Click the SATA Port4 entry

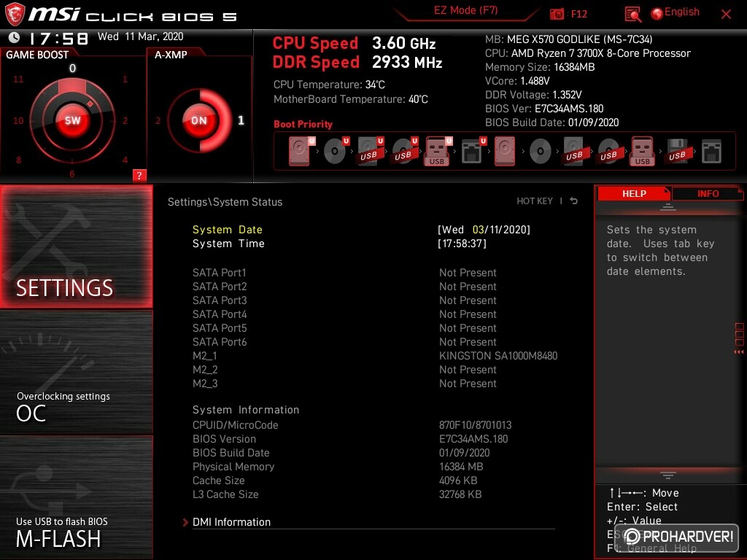(x=344, y=314)
